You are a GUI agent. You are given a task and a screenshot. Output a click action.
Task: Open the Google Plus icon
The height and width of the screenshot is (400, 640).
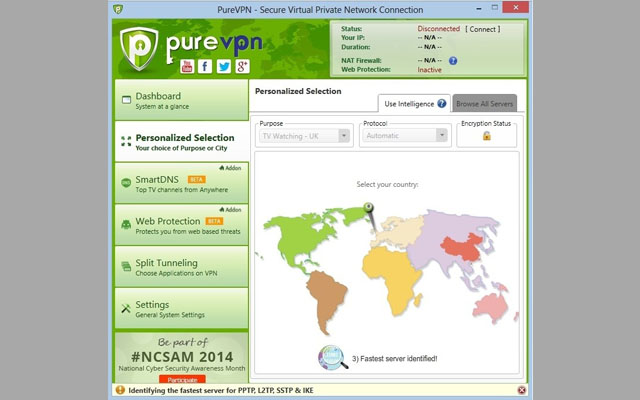pos(241,66)
